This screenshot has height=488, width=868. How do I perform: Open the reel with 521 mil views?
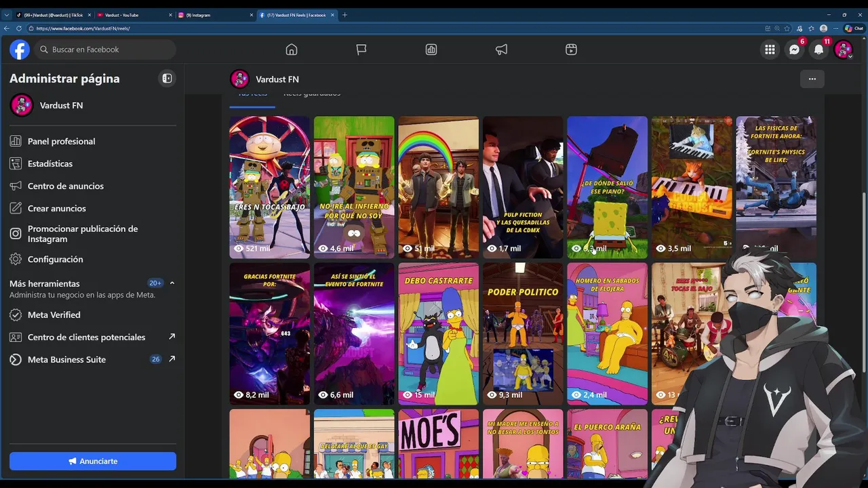click(269, 187)
